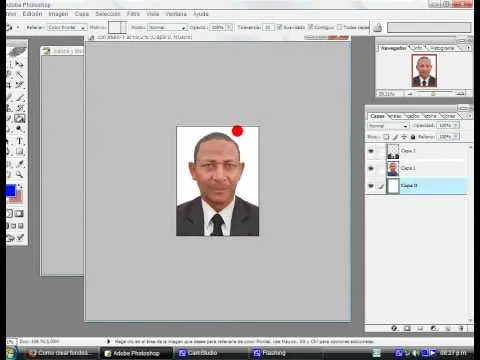Image resolution: width=480 pixels, height=360 pixels.
Task: Open the Navigator panel options menu
Action: click(x=468, y=48)
